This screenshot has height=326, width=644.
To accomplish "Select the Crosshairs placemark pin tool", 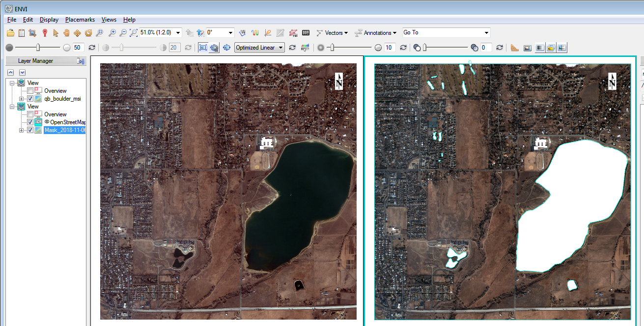I will (45, 33).
